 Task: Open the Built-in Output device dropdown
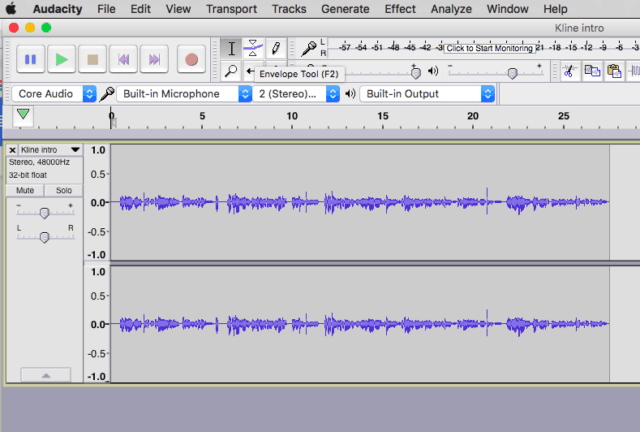(427, 94)
